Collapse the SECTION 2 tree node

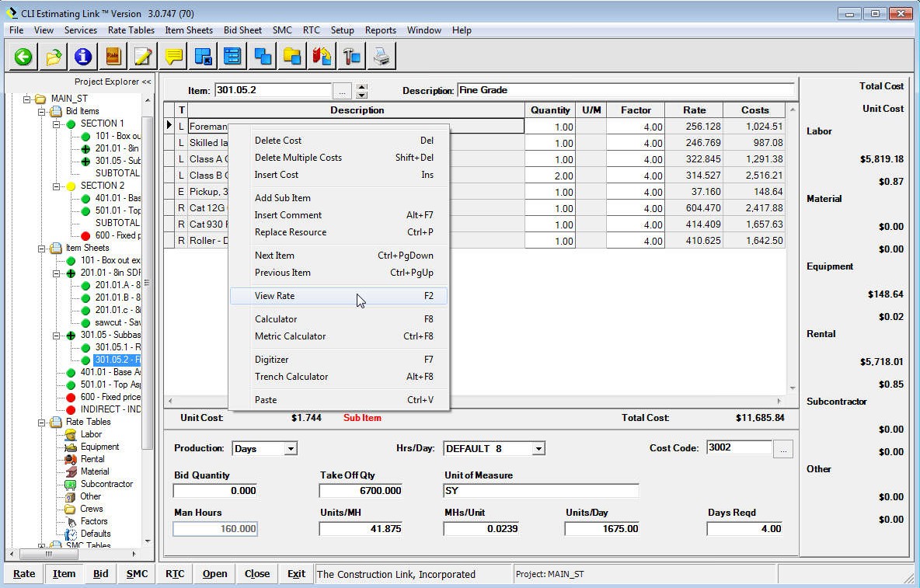coord(56,186)
